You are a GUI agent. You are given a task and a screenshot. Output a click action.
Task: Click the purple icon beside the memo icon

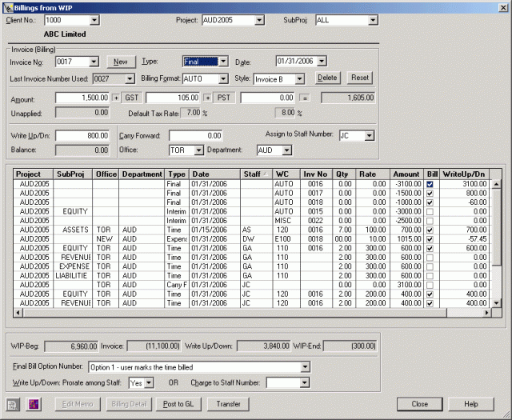pyautogui.click(x=34, y=404)
